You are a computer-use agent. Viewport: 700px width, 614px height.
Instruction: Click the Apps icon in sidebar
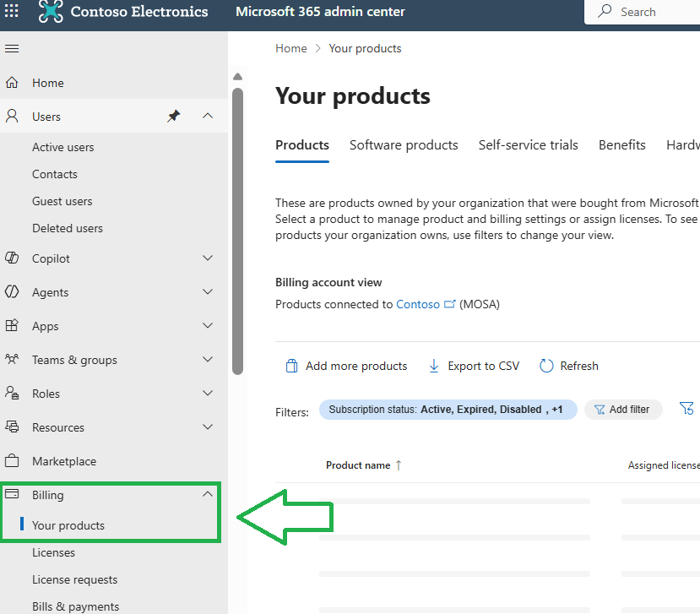[12, 325]
